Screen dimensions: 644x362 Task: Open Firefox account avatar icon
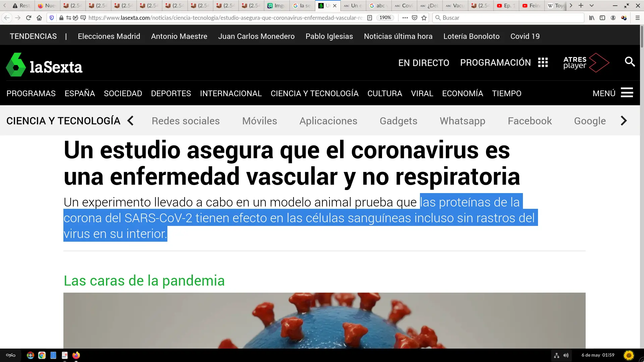(x=613, y=18)
